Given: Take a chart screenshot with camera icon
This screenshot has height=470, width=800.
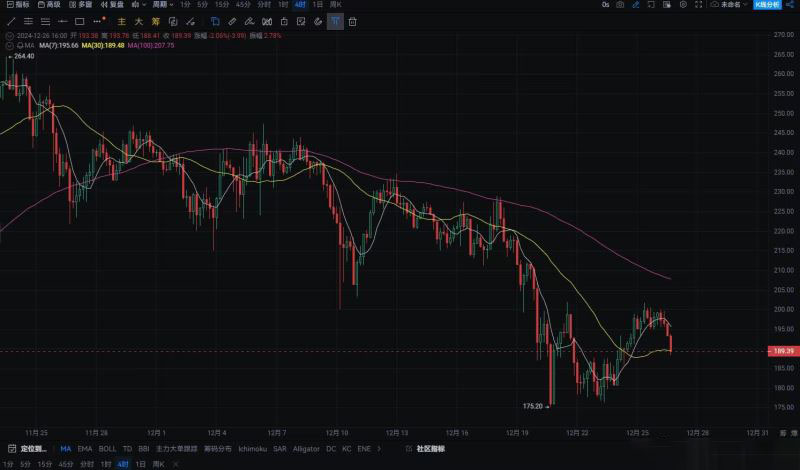Looking at the screenshot, I should click(621, 5).
